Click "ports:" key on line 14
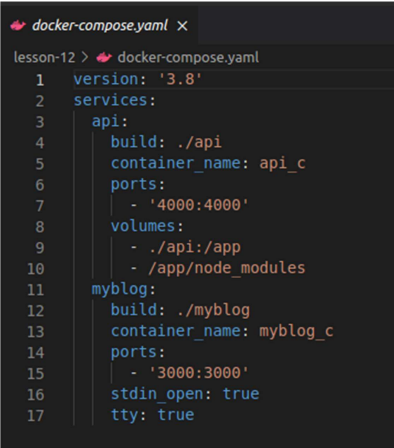This screenshot has height=448, width=394. (x=138, y=352)
